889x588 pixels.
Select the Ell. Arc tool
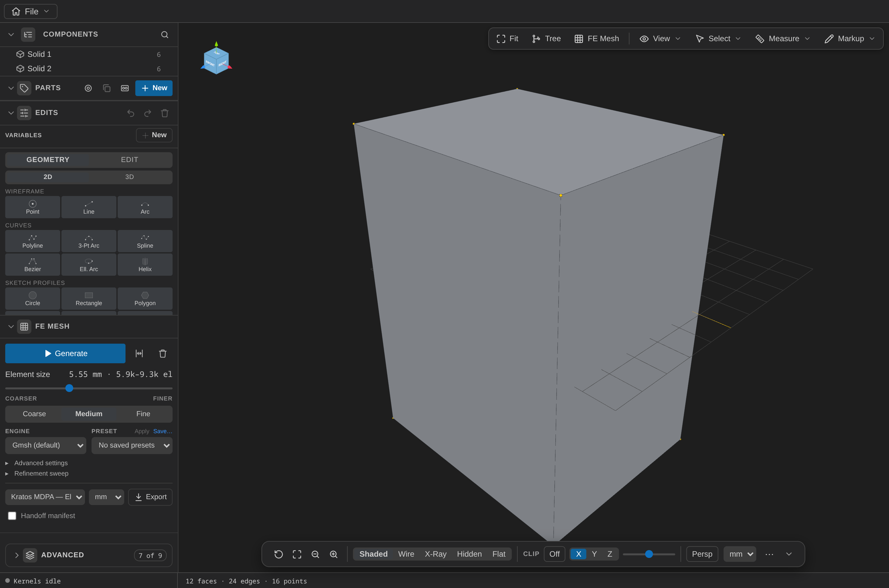[x=89, y=265]
